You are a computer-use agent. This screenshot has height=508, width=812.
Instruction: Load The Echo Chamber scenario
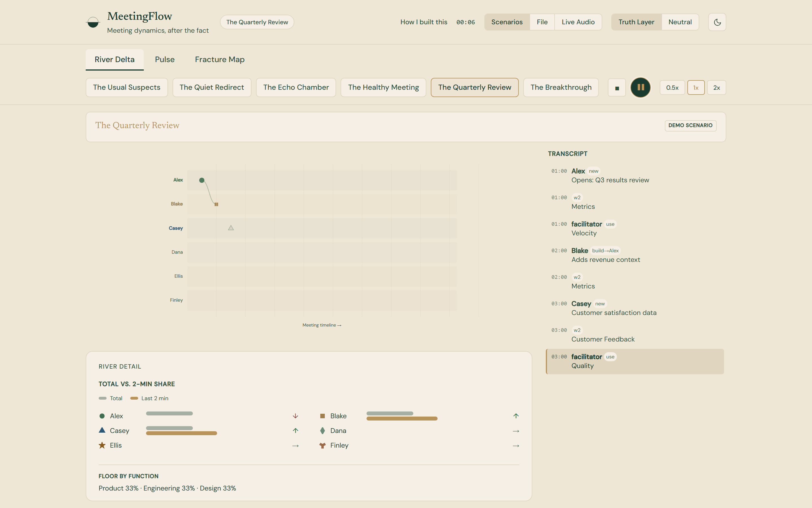(295, 87)
